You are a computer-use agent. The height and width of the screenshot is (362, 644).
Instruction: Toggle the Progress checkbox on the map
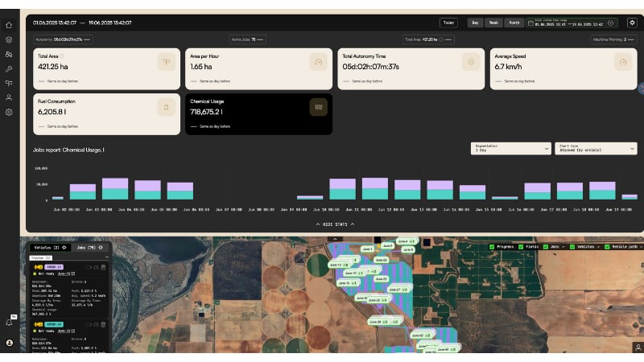click(492, 247)
